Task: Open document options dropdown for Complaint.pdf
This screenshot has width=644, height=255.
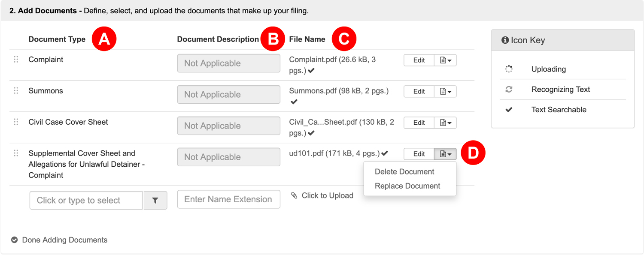Action: [x=445, y=60]
